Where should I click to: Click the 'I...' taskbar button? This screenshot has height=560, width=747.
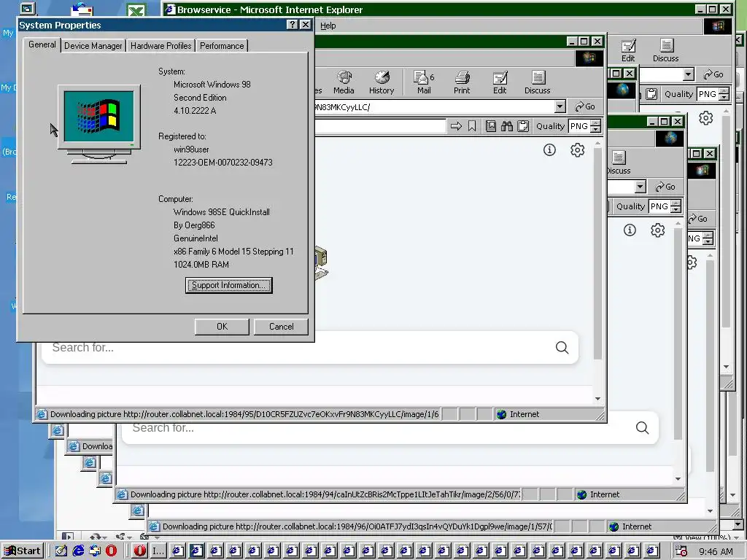tap(158, 551)
